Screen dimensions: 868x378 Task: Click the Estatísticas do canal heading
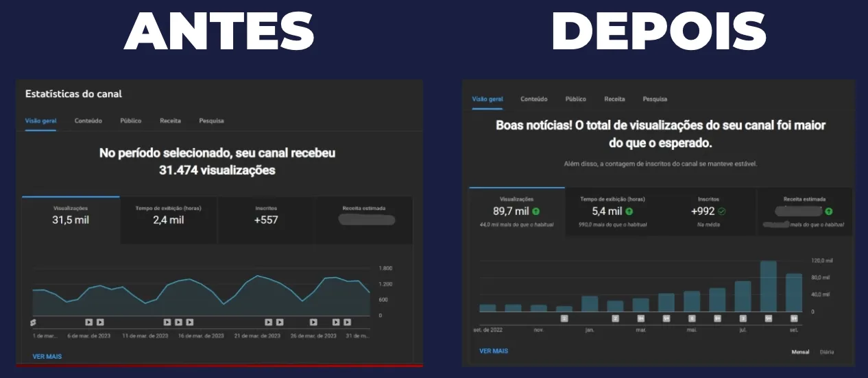(x=73, y=94)
